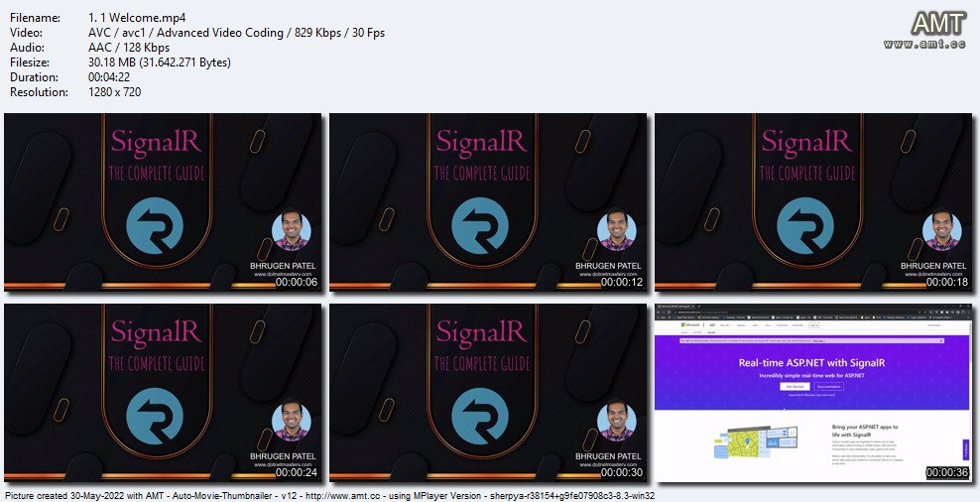
Task: Click the SignalR arrow logo in the 00:00:12 frame
Action: point(480,225)
